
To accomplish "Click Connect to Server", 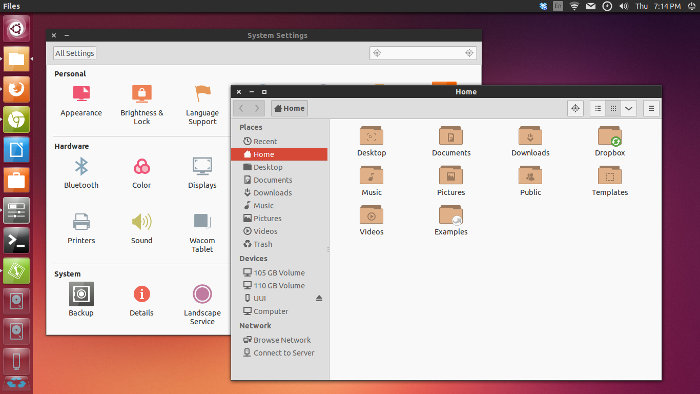I will (x=279, y=353).
